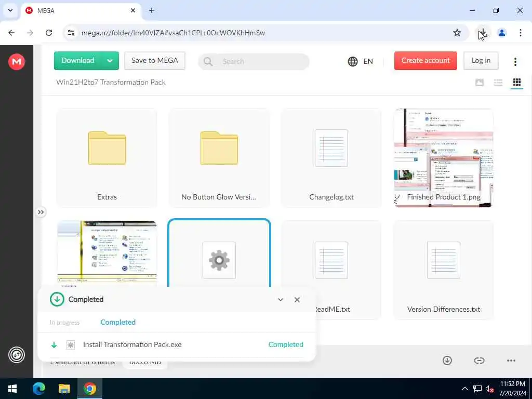
Task: Open the No Button Glow Version folder
Action: [219, 158]
